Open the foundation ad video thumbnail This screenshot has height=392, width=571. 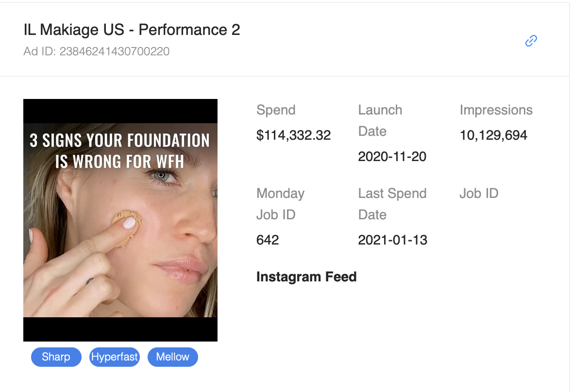pos(120,220)
